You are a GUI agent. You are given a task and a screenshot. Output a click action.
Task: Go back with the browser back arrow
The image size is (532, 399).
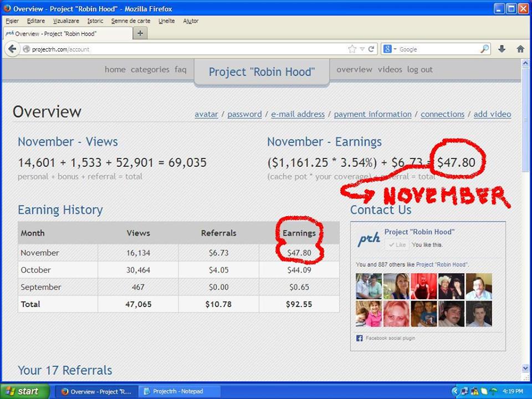point(12,49)
